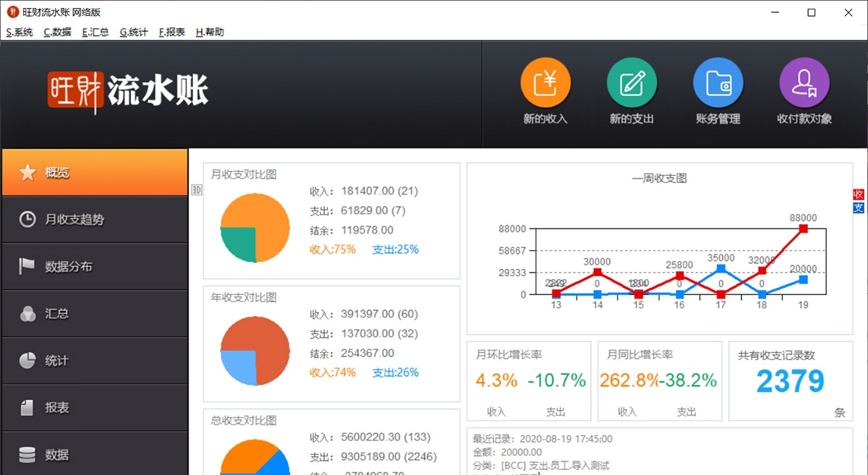
Task: Maximize the 旺财流水账 window
Action: point(811,12)
